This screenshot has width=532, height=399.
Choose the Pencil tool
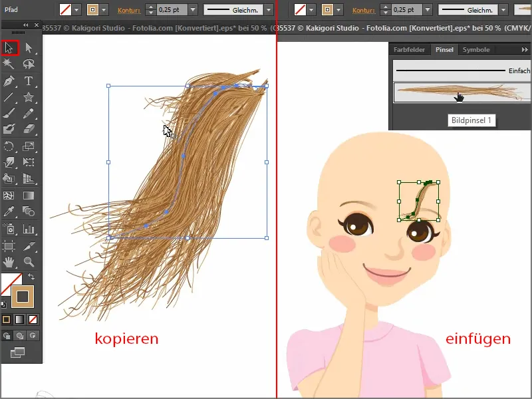pos(29,113)
